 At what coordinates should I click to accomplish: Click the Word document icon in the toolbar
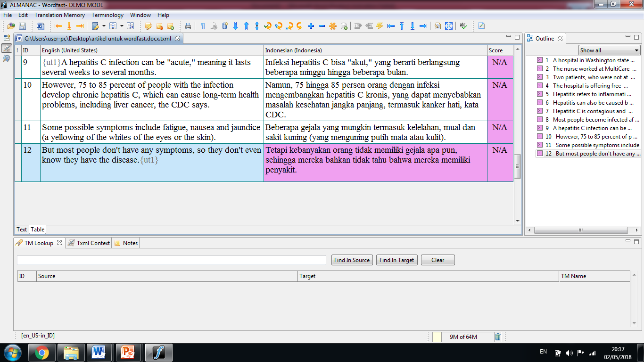pos(40,26)
